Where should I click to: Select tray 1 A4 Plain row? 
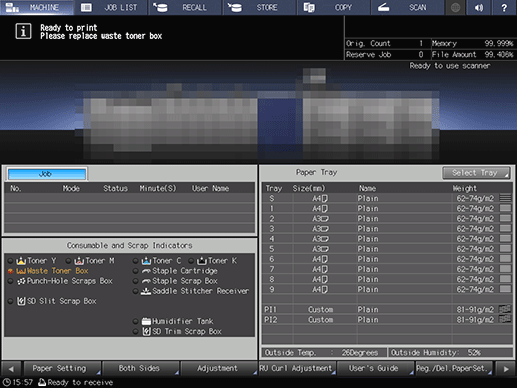[x=387, y=208]
